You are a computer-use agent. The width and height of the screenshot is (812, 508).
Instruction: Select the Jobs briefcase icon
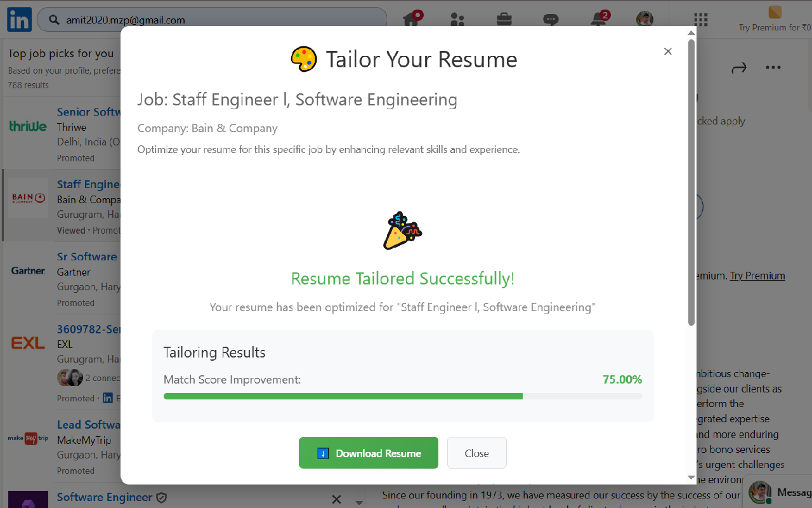pyautogui.click(x=504, y=20)
